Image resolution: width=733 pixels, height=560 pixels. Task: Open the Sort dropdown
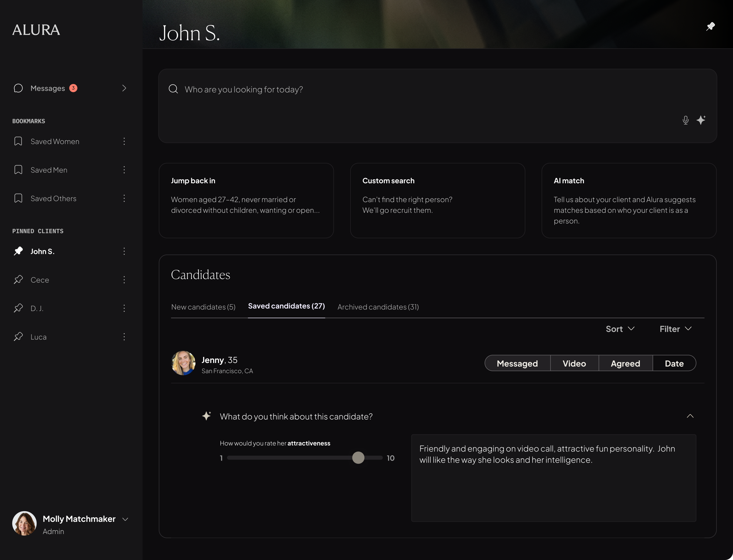coord(620,329)
